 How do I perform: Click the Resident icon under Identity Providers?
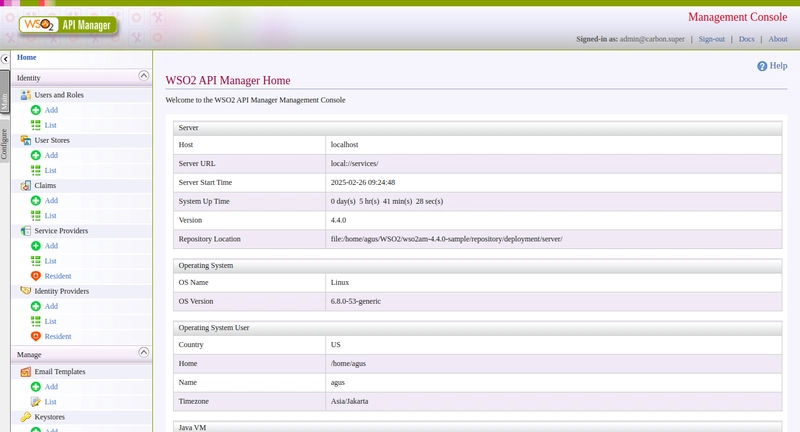tap(36, 336)
